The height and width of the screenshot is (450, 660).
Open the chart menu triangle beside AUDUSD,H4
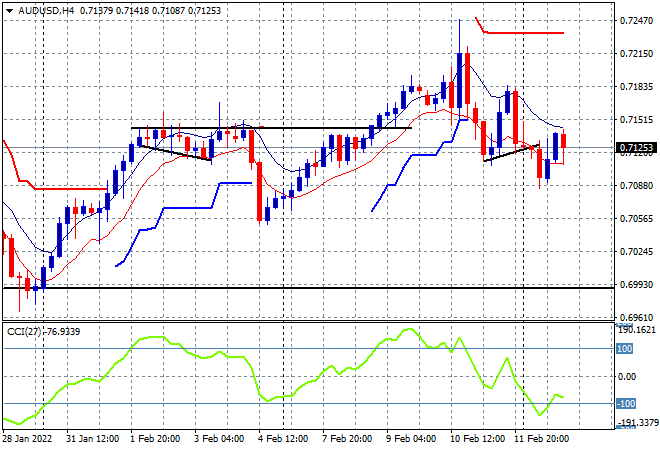9,11
